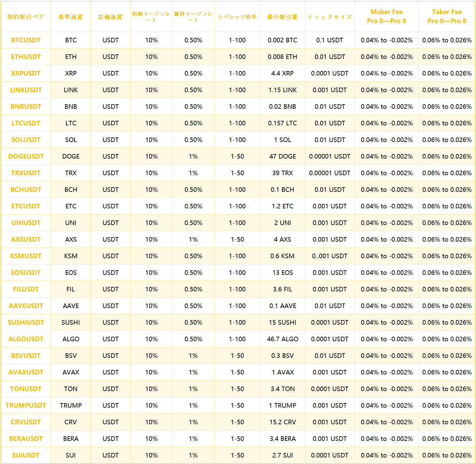This screenshot has height=464, width=476.
Task: Click the BSVUSDT pair name
Action: (26, 356)
